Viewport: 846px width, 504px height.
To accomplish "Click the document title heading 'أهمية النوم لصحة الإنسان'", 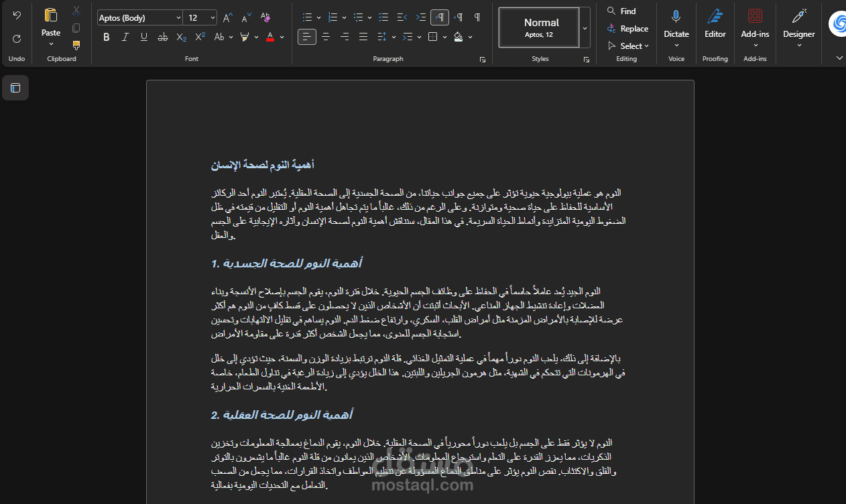I will point(263,165).
